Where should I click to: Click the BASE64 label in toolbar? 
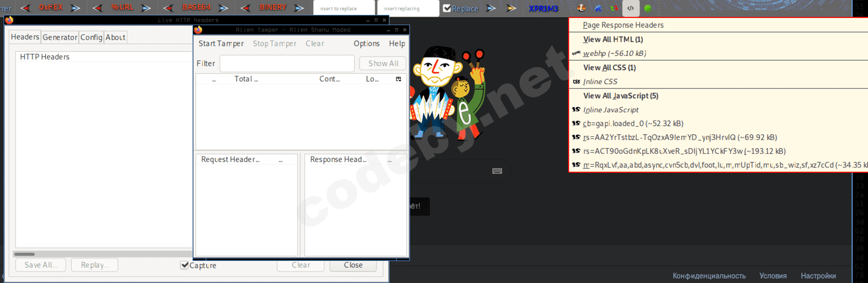point(196,8)
